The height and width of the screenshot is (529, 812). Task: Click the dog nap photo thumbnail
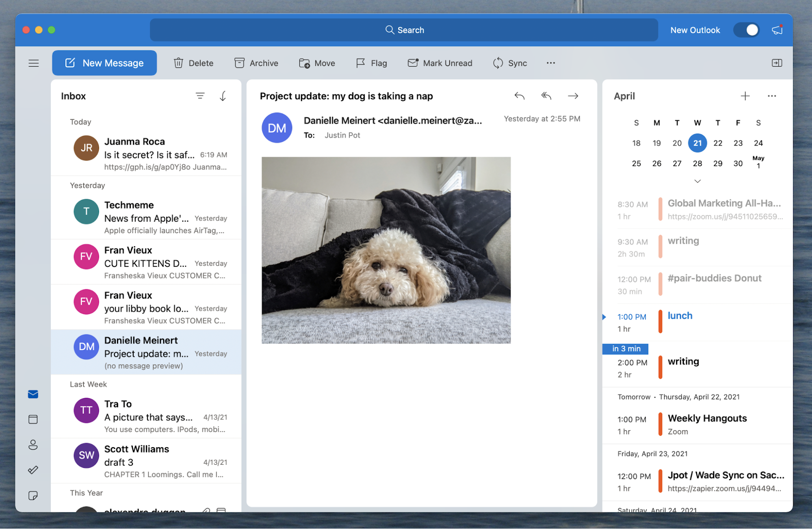(385, 250)
